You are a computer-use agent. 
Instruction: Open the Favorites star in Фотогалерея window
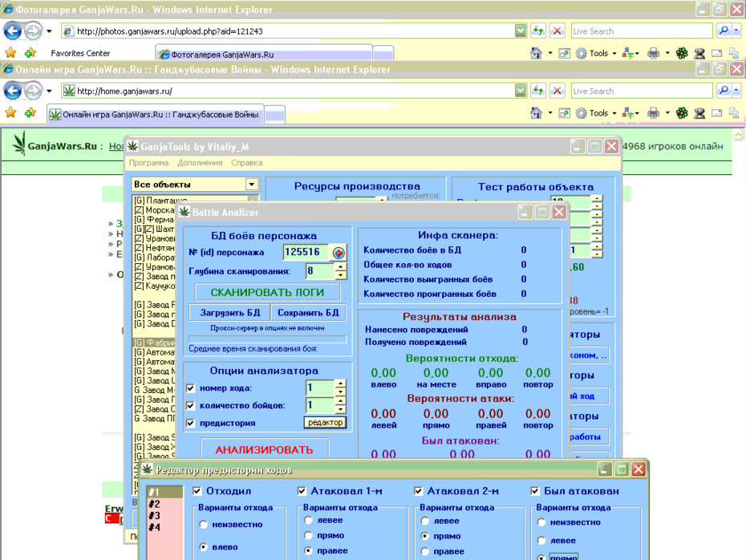click(x=10, y=53)
